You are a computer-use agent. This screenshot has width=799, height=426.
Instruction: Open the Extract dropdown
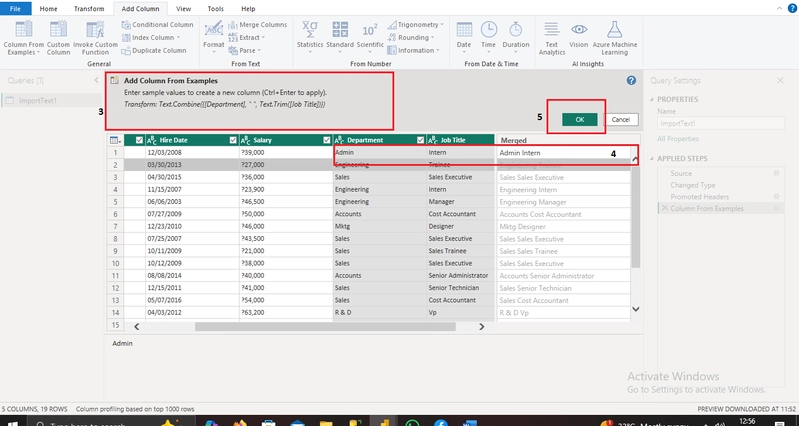[x=263, y=38]
